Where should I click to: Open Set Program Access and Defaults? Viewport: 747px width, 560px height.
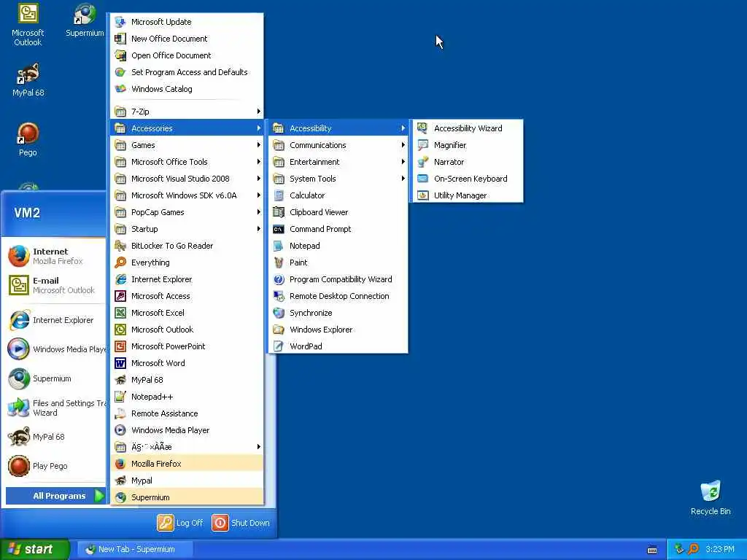187,72
